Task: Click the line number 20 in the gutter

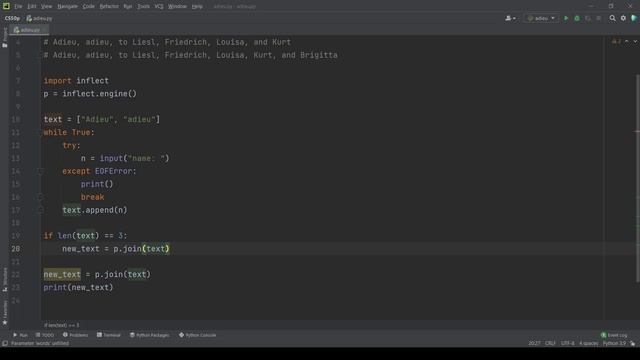Action: tap(16, 249)
